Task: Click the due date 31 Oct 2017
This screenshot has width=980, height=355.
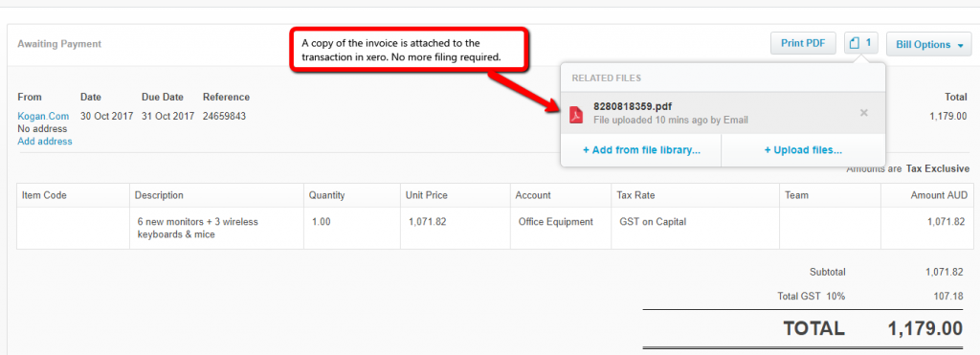Action: 168,116
